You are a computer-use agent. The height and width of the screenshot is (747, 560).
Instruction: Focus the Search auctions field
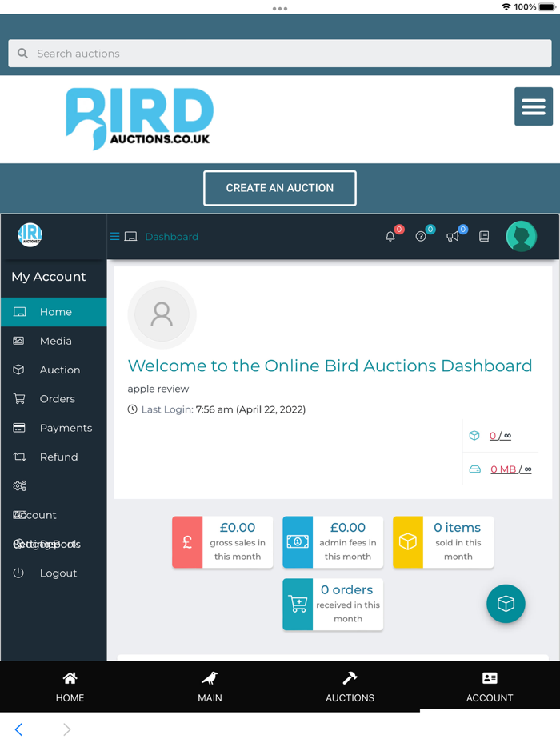coord(280,54)
